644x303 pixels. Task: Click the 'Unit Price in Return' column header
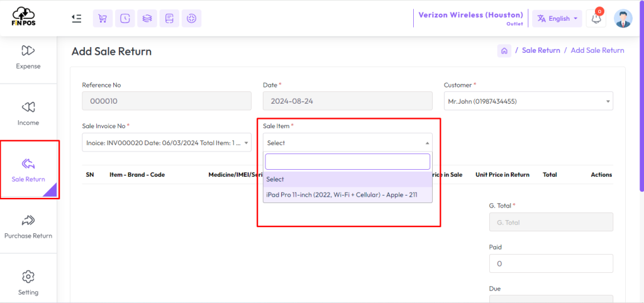[502, 175]
